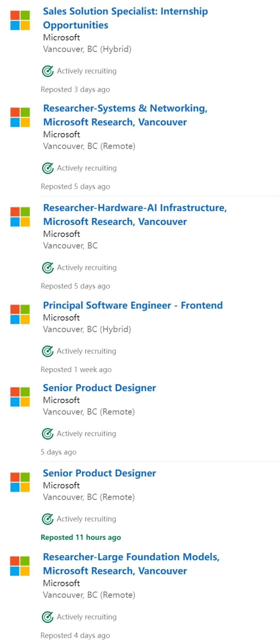This screenshot has height=644, width=280.
Task: Click Actively recruiting icon under Principal Software Engineer
Action: click(48, 351)
